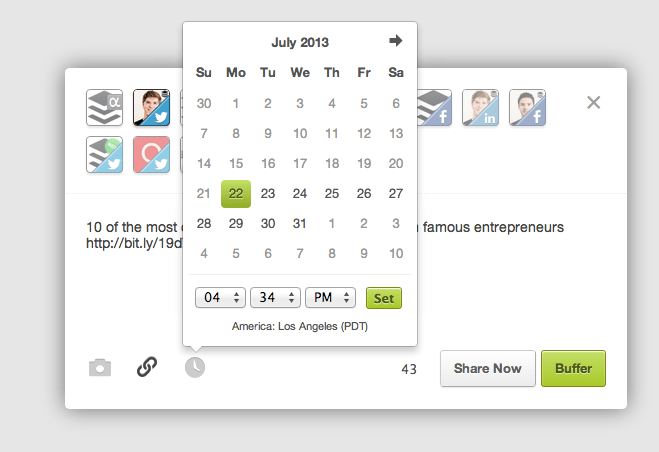
Task: Toggle the pink circle-logo Twitter account
Action: pos(152,155)
